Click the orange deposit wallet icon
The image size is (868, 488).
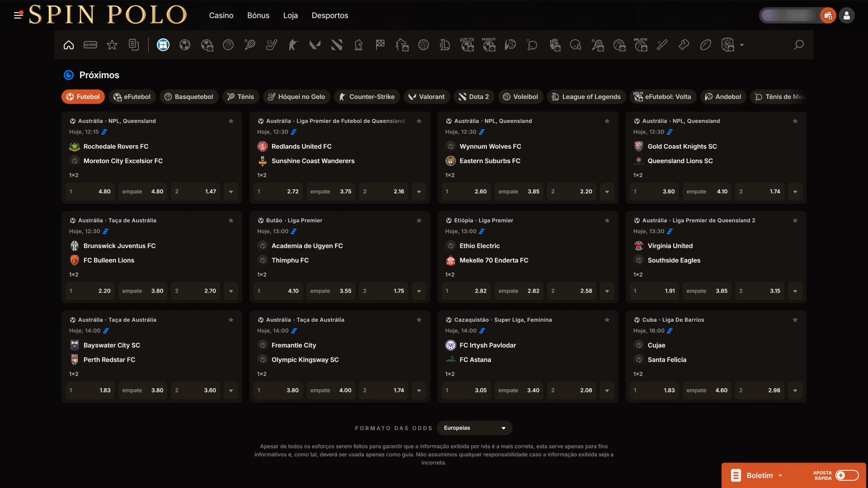[828, 15]
